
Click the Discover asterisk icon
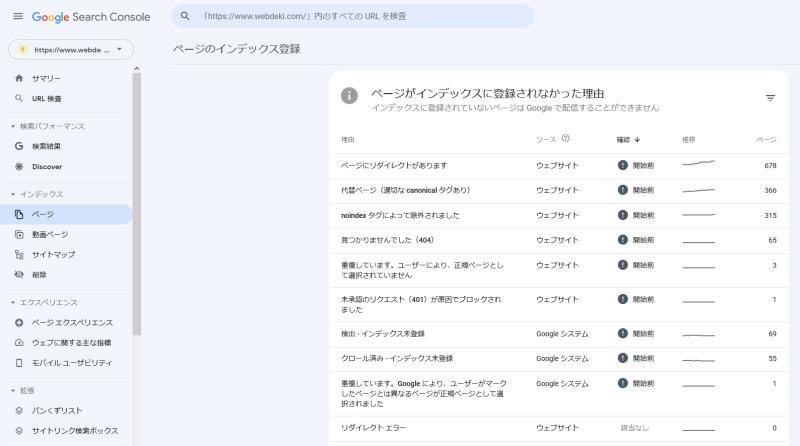(x=19, y=166)
